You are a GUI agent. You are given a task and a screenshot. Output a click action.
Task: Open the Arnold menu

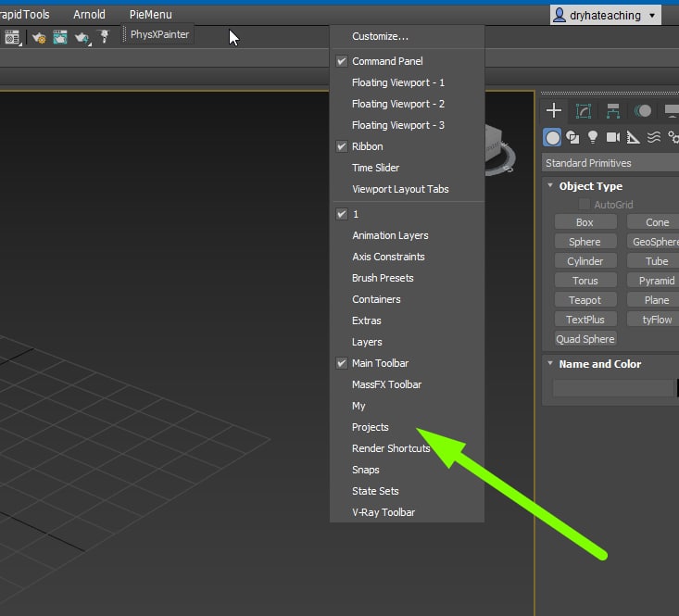tap(89, 15)
